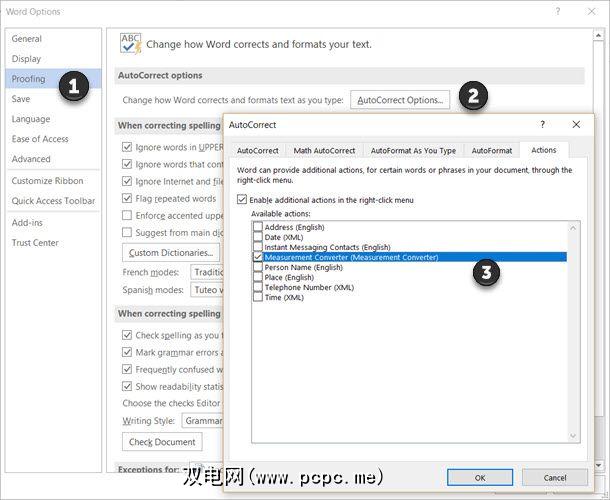
Task: Check the Date (XML) action
Action: point(258,237)
